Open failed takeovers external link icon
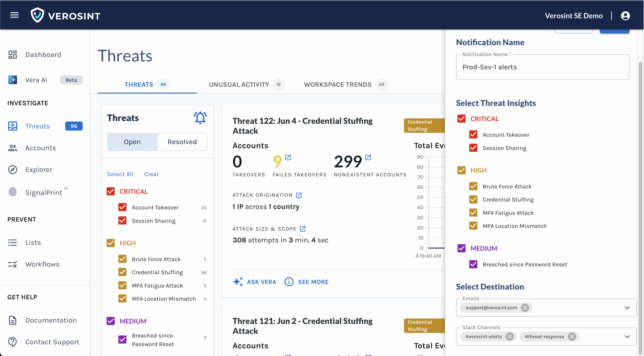 pos(288,157)
